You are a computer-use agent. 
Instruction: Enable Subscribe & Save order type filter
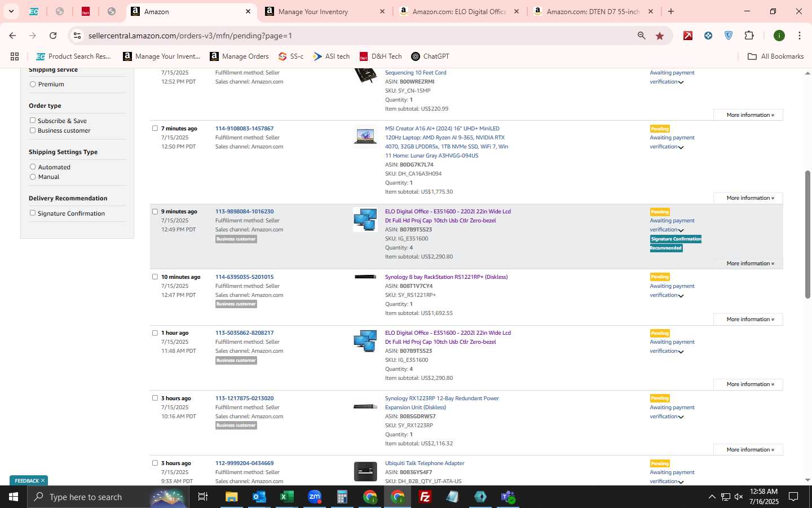33,120
